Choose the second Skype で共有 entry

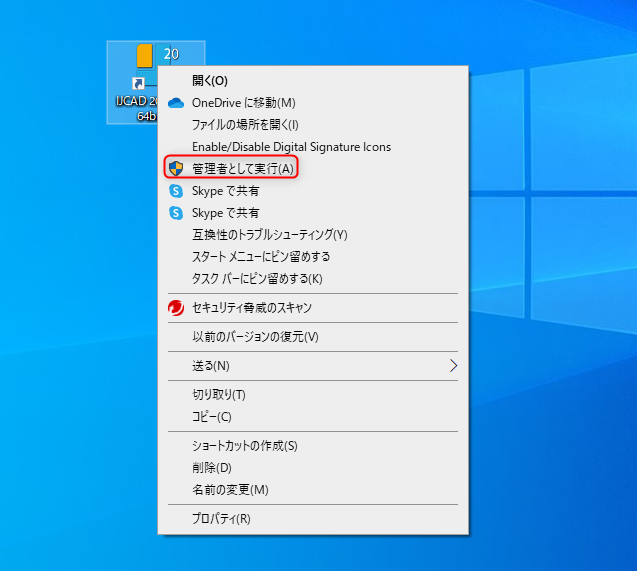[x=313, y=212]
